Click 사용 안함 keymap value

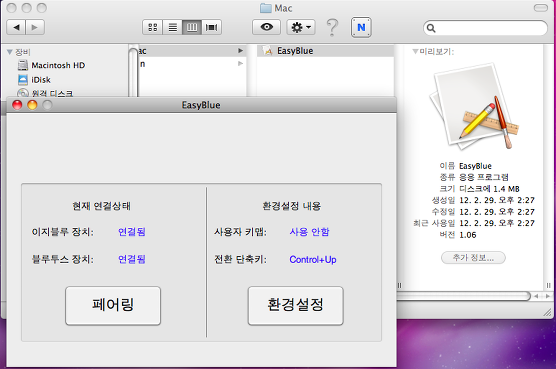click(309, 232)
